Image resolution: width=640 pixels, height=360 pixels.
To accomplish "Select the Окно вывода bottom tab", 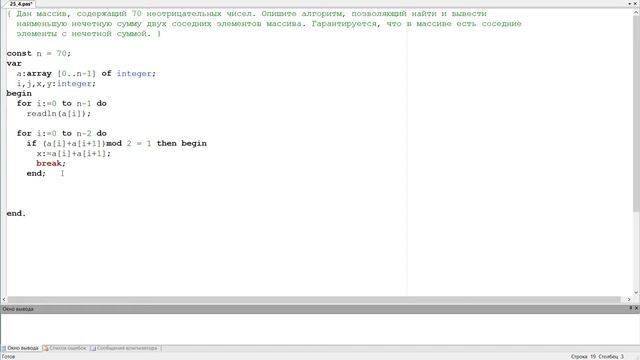I will coord(20,348).
